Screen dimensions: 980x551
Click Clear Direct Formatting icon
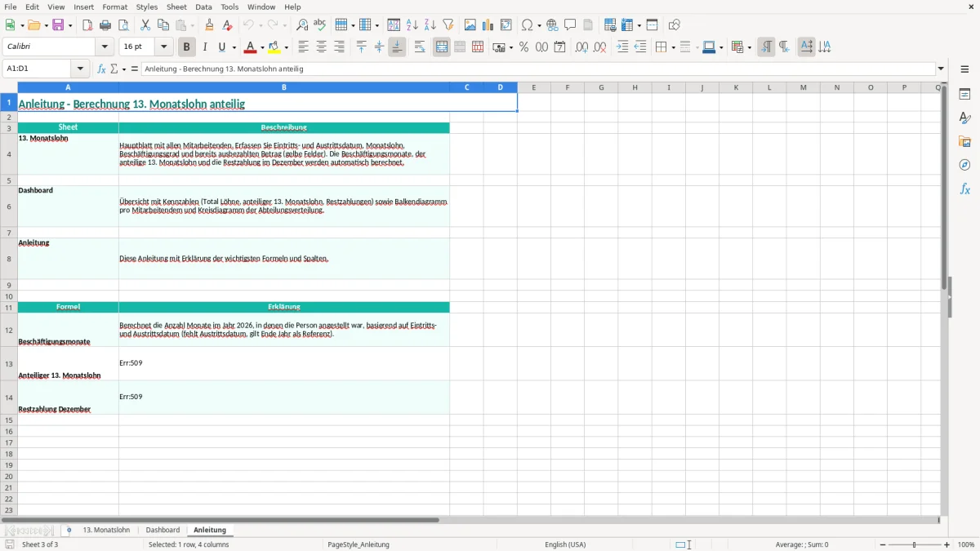pos(227,25)
